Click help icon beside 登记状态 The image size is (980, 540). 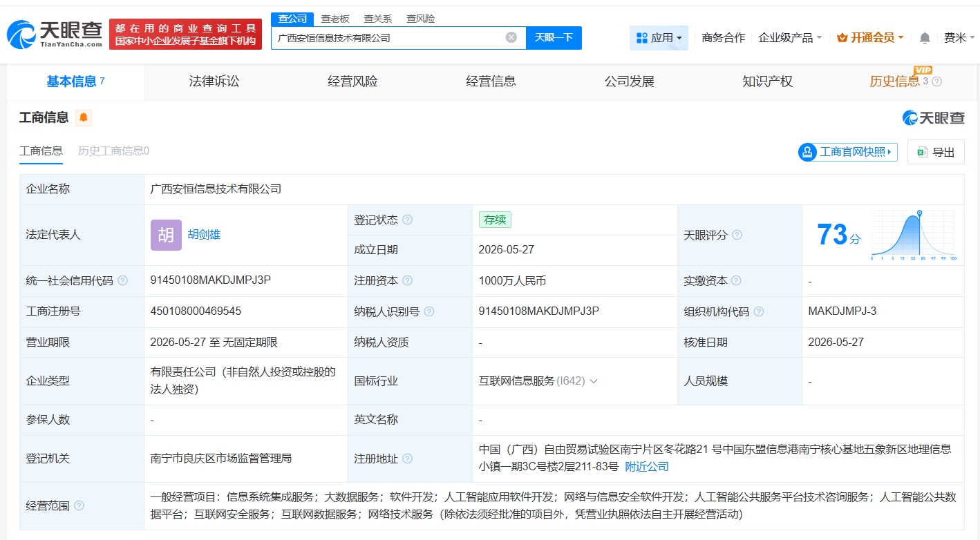coord(407,220)
